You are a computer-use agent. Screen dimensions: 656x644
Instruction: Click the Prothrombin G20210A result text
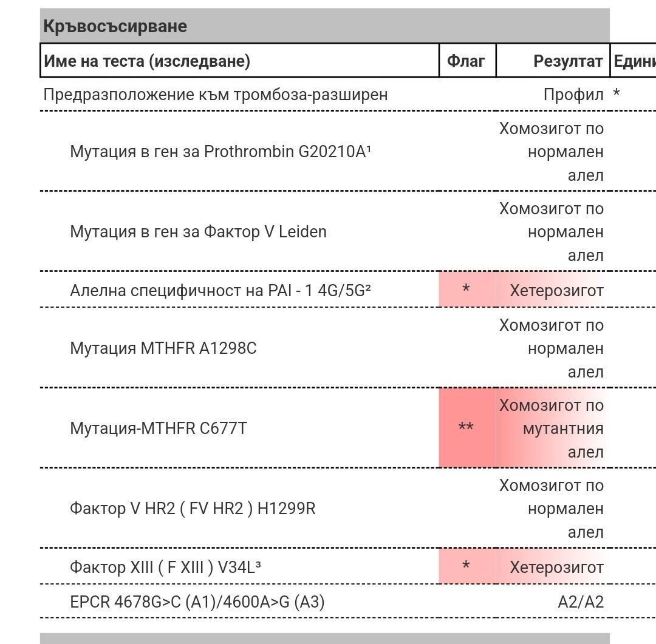pyautogui.click(x=552, y=152)
